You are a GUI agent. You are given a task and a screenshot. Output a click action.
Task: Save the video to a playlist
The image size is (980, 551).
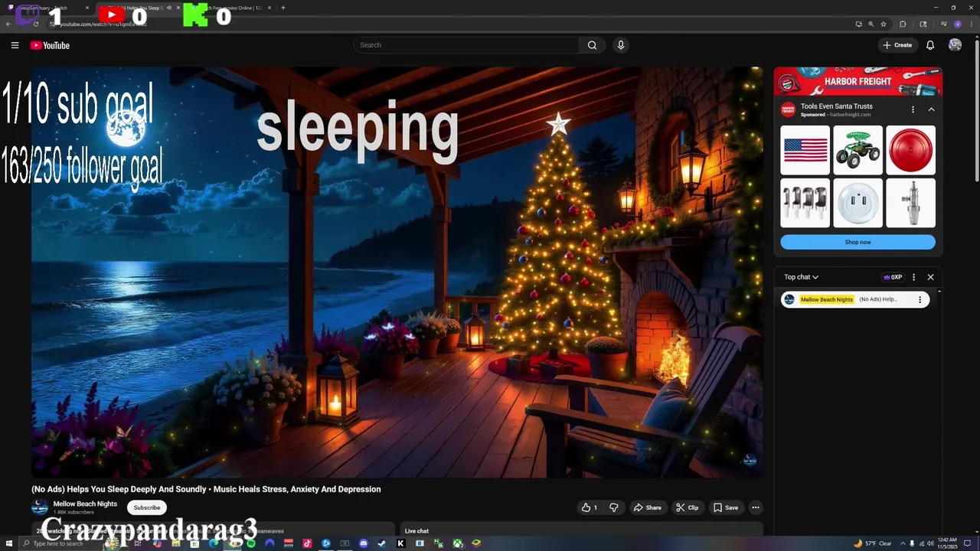[726, 507]
